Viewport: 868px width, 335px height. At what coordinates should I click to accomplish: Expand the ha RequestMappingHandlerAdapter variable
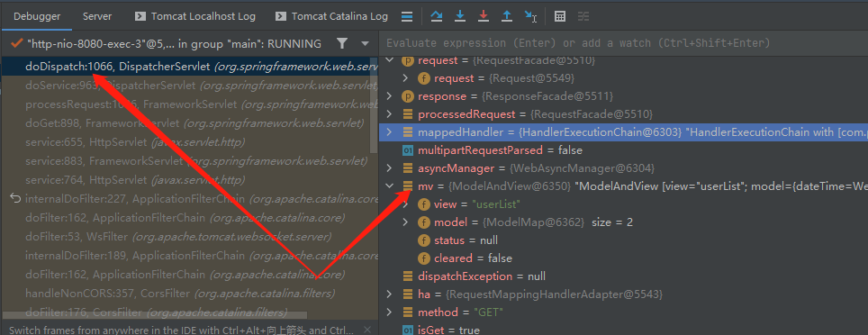(x=390, y=294)
